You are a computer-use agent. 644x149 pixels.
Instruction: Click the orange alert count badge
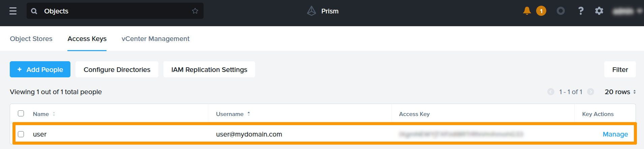point(541,11)
